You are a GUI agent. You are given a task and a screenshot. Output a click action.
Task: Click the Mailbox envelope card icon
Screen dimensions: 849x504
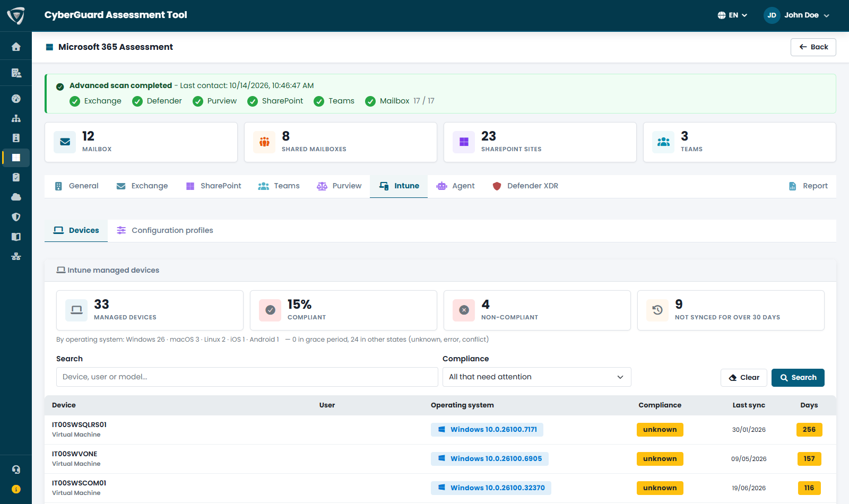(65, 142)
